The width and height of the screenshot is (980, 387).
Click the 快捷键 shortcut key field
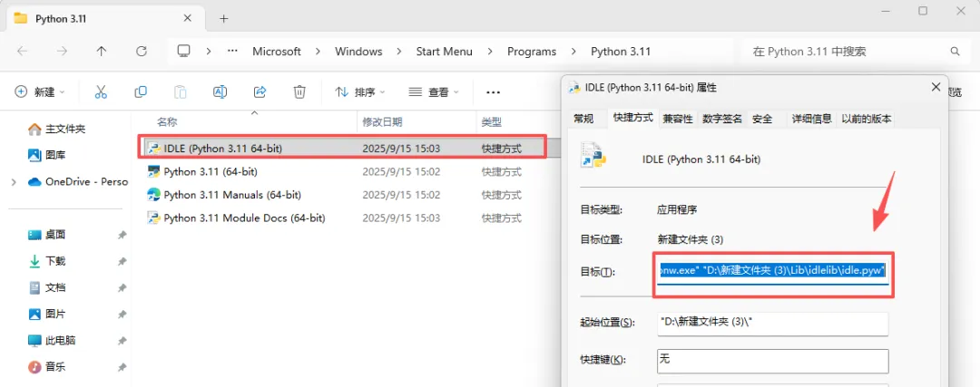coord(772,360)
